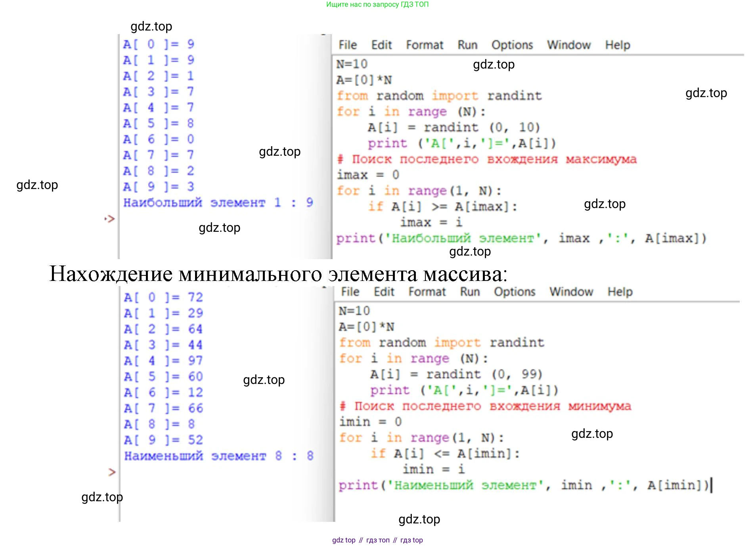Screen dimensions: 756x546
Task: Click output 'Наименьший элемент 8 : 8'
Action: tap(219, 456)
